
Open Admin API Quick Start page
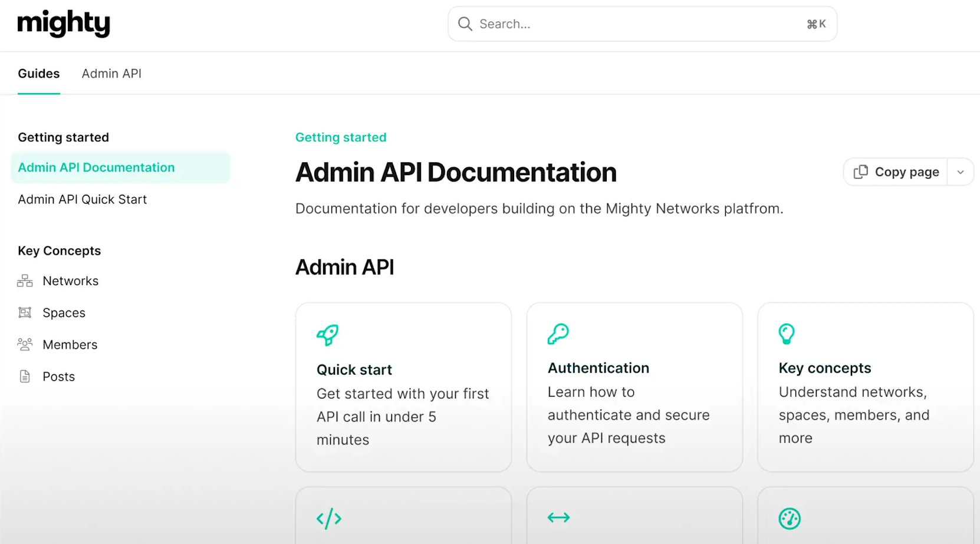(x=83, y=199)
